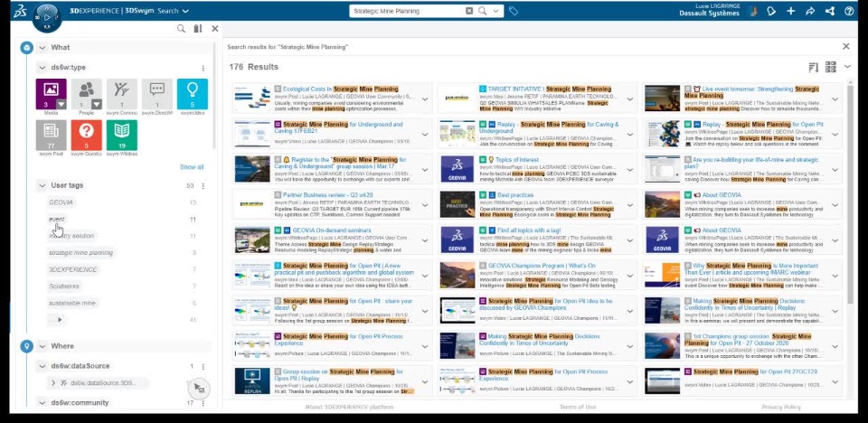Filter by swym Wikitree page tile
The width and height of the screenshot is (868, 423).
(122, 135)
